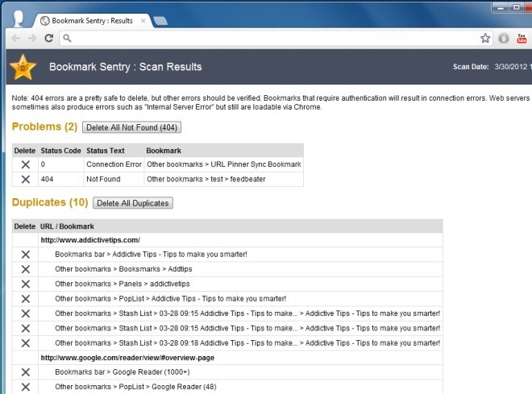Click the google.com/reader/view/#overview-page URL heading

point(127,358)
